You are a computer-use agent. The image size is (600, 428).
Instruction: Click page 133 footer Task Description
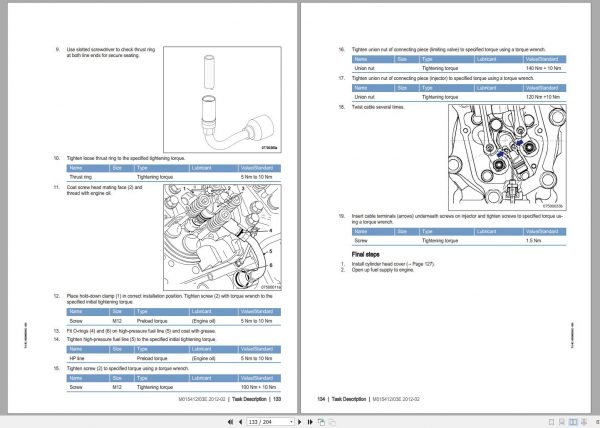pos(249,399)
